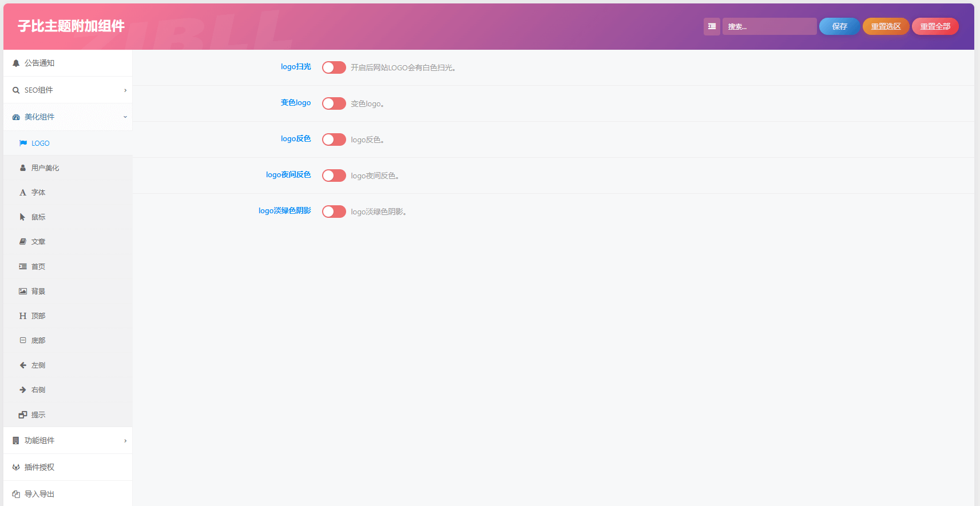
Task: Open the 鼠标 submenu item
Action: (68, 217)
